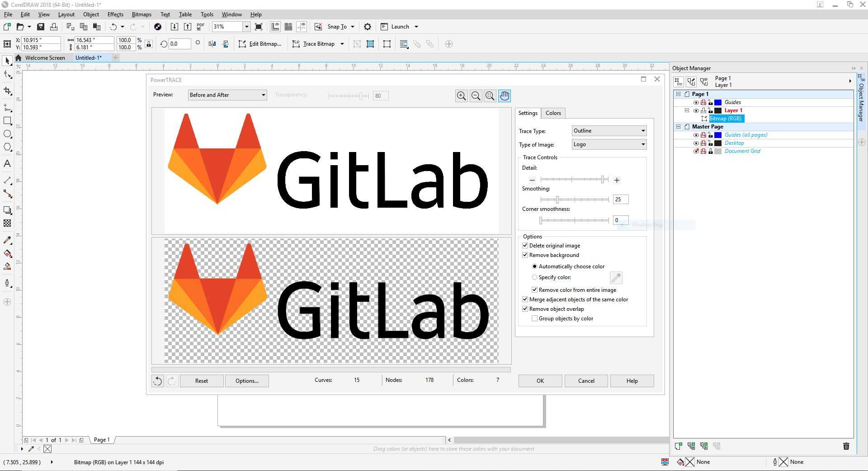Toggle the Remove background checkbox

pyautogui.click(x=525, y=255)
